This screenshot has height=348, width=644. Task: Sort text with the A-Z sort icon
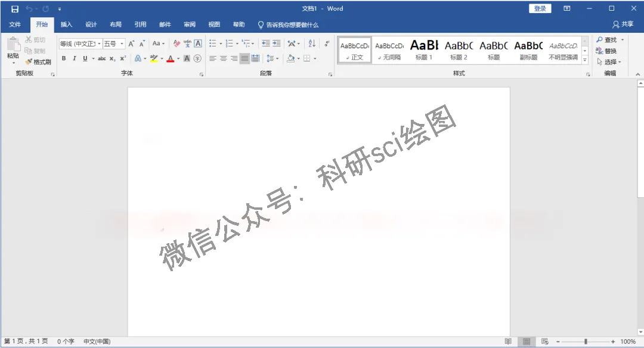312,44
